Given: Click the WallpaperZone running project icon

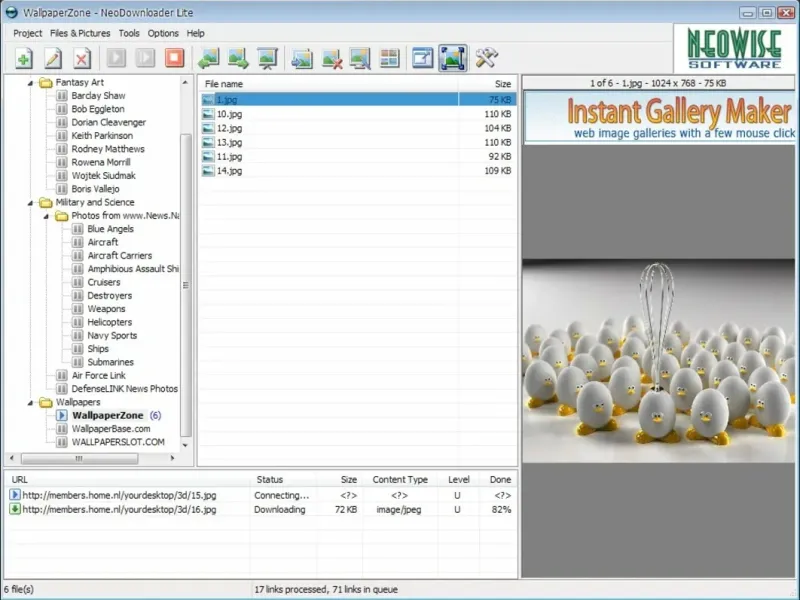Looking at the screenshot, I should pyautogui.click(x=62, y=415).
